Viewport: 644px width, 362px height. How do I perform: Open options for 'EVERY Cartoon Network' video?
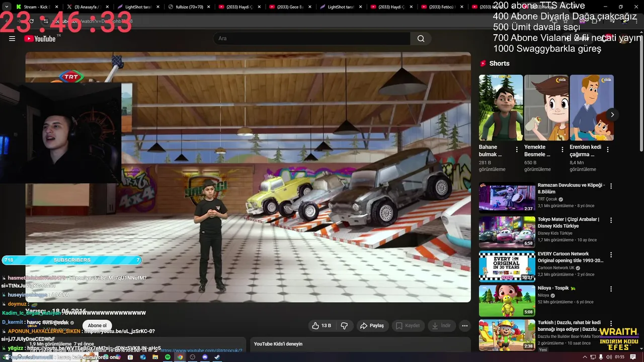click(x=611, y=255)
